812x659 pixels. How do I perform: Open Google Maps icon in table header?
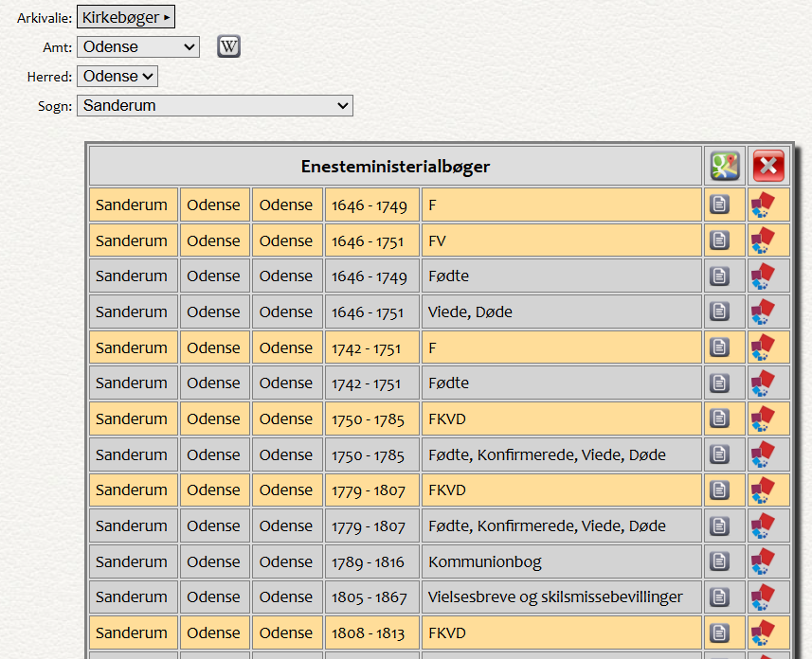[725, 167]
